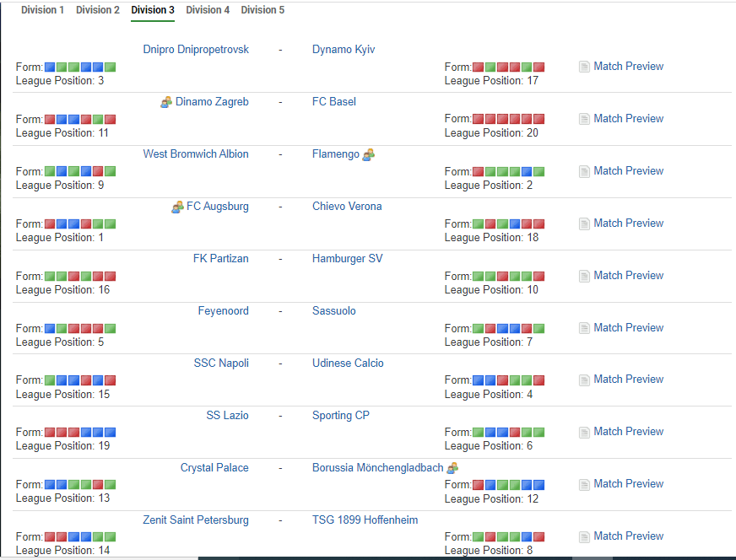Open the Division 4 tab
Image resolution: width=736 pixels, height=560 pixels.
(x=208, y=10)
